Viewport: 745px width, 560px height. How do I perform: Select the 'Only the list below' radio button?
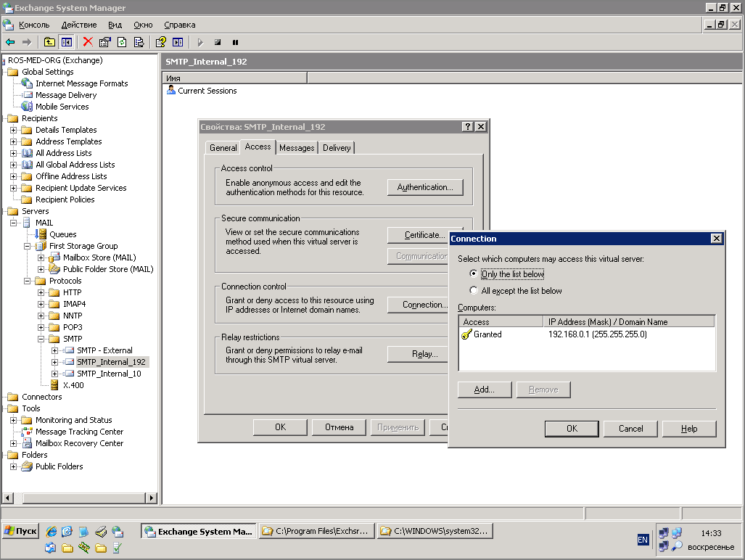point(473,273)
